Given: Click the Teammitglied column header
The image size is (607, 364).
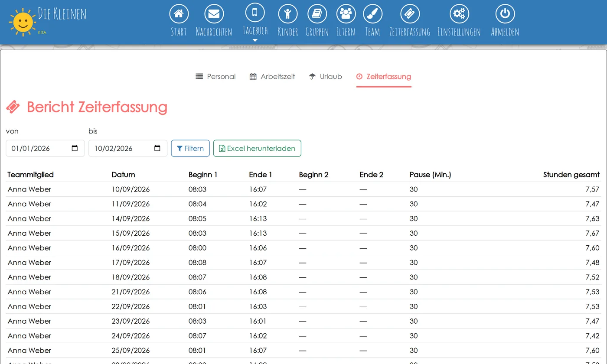Looking at the screenshot, I should pyautogui.click(x=31, y=175).
